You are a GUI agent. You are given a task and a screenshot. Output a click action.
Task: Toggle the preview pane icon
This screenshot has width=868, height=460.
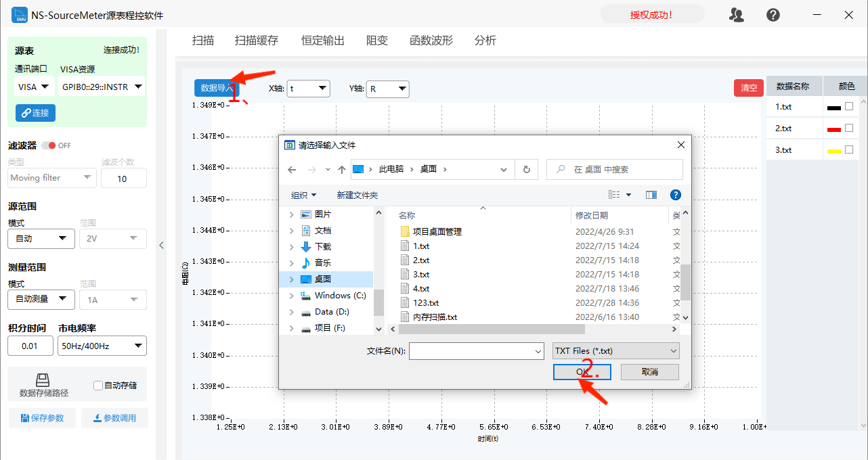(651, 195)
